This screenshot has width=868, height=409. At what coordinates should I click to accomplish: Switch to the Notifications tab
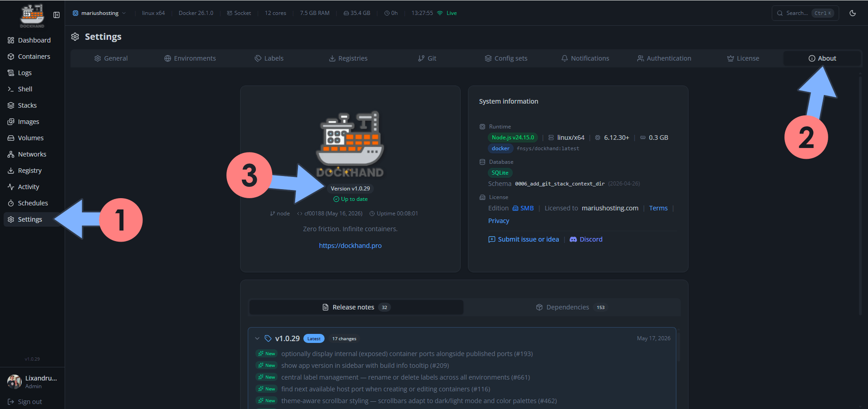(x=585, y=58)
